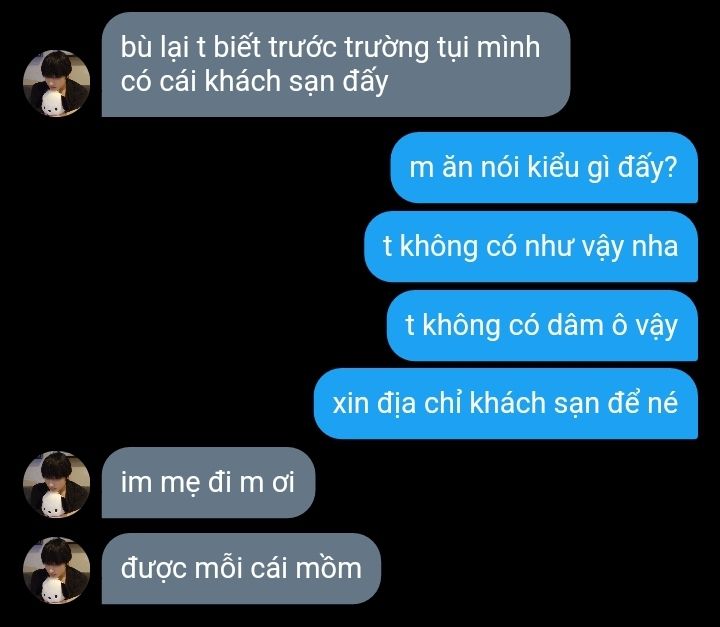
Task: Select the gray message starting "bù lại t biết trước"
Action: pos(336,64)
